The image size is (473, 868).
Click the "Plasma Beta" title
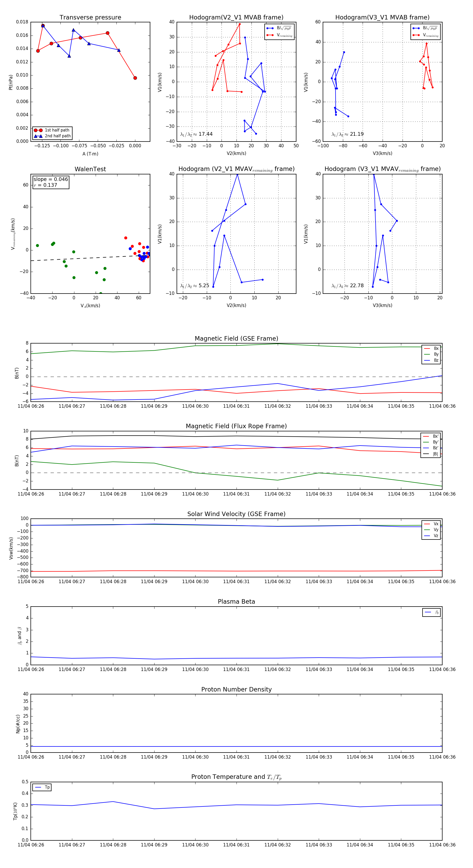pyautogui.click(x=236, y=602)
